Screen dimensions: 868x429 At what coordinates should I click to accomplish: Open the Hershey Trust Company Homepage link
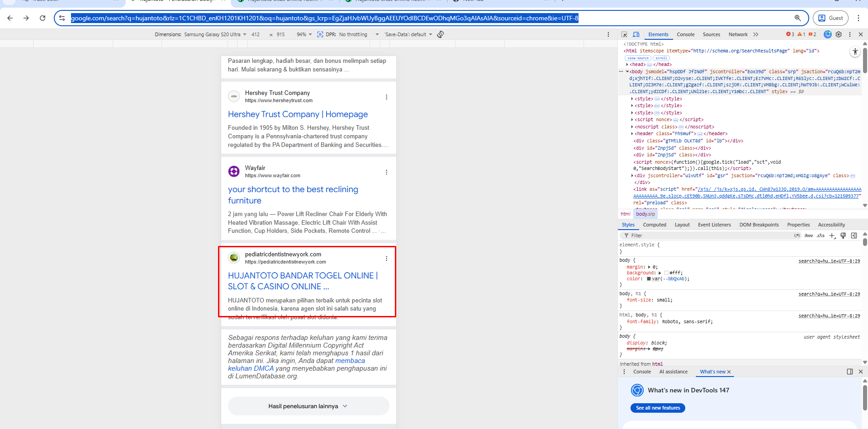(298, 114)
